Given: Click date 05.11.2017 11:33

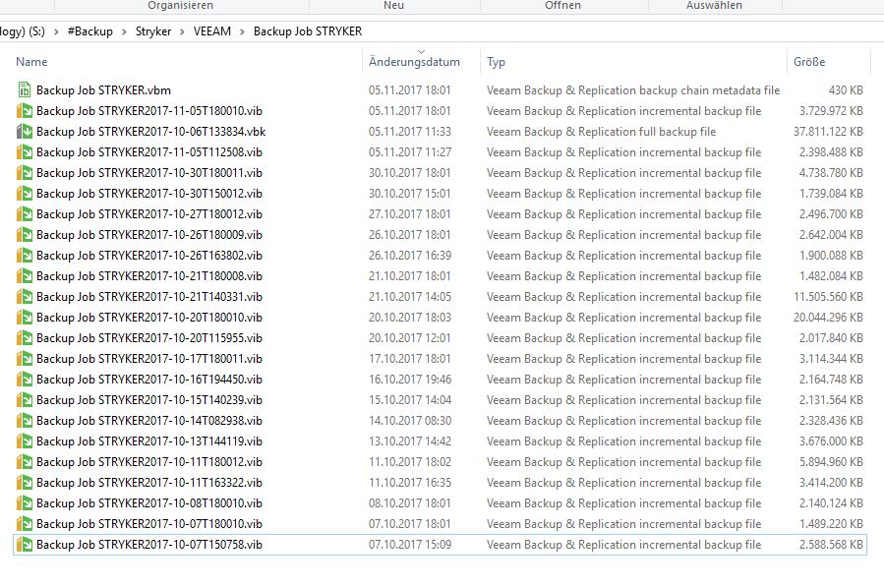Looking at the screenshot, I should 410,132.
